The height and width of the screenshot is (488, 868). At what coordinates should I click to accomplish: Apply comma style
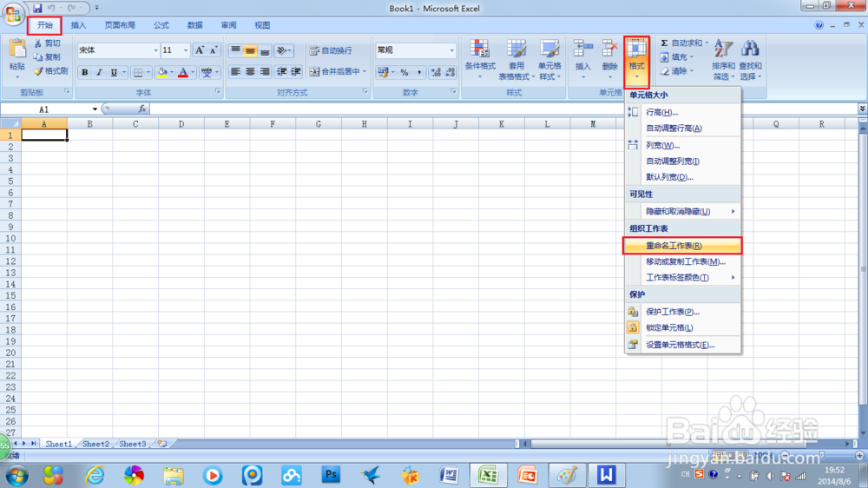point(419,72)
